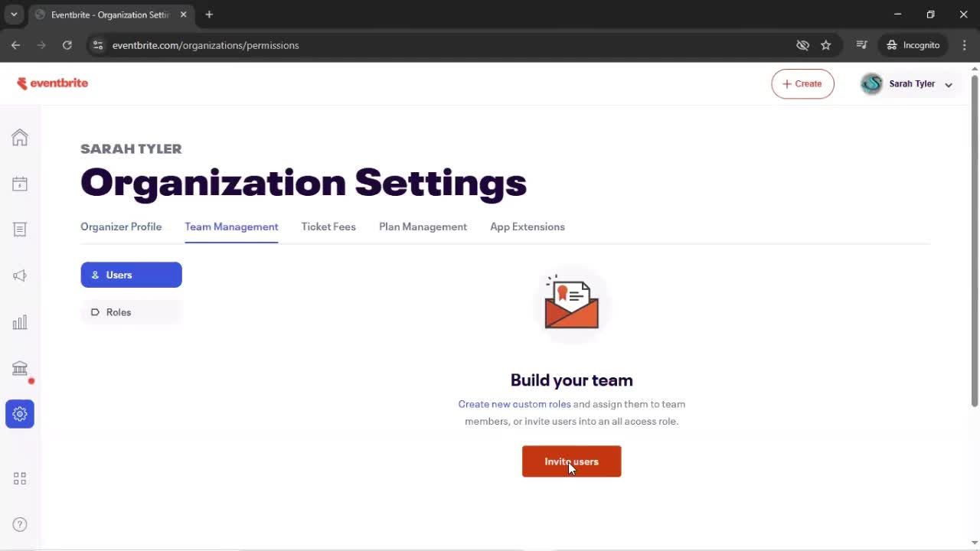Open the Marketing megaphone sidebar icon
980x551 pixels.
(x=20, y=275)
